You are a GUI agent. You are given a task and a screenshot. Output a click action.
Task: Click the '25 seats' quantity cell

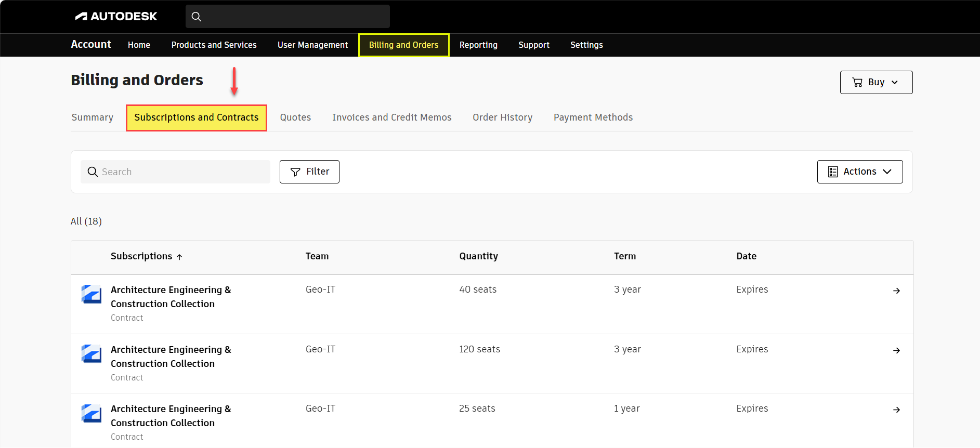tap(477, 409)
